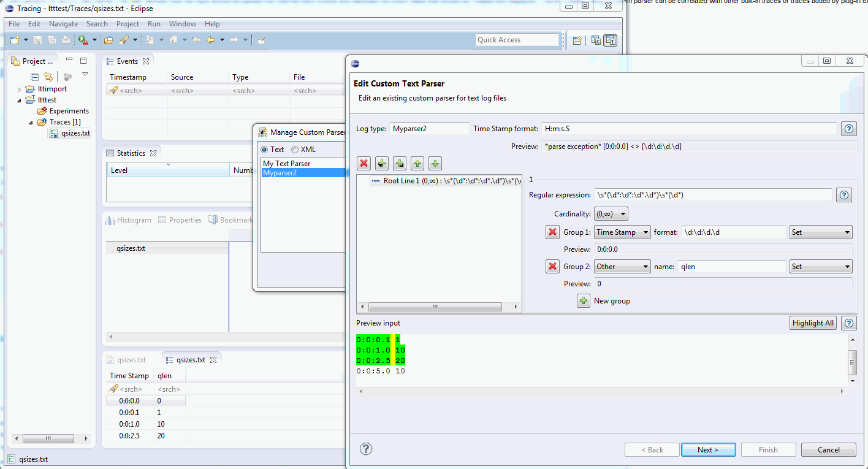The height and width of the screenshot is (469, 868).
Task: Switch to the Histogram tab
Action: coord(128,220)
